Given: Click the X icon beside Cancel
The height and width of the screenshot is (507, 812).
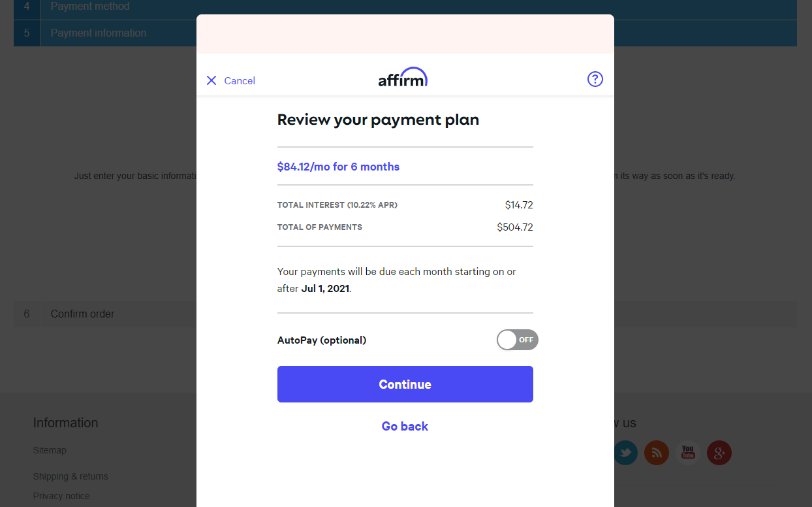Looking at the screenshot, I should pos(211,80).
